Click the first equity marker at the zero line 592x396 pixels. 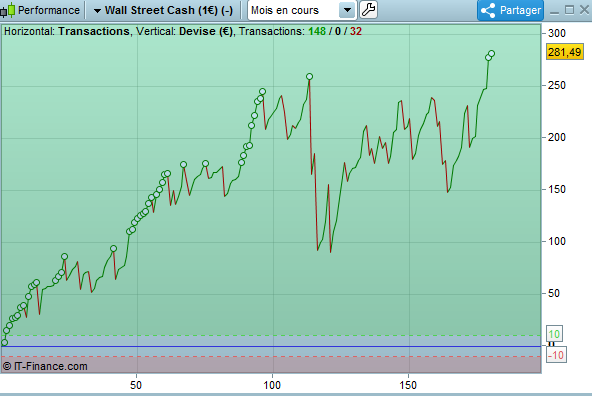(5, 342)
